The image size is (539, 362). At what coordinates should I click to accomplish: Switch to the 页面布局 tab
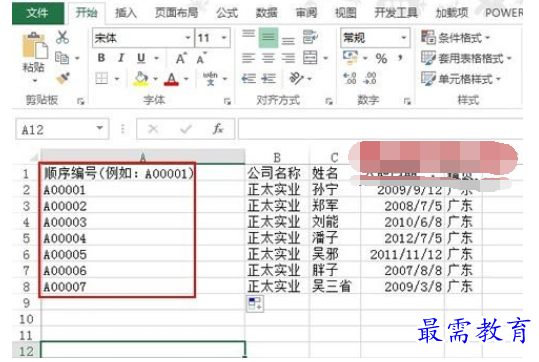click(x=176, y=13)
